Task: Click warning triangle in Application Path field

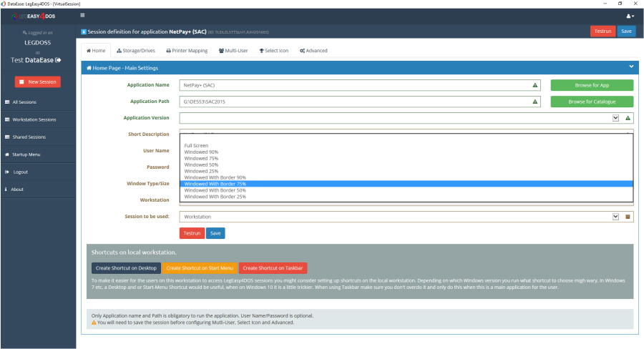Action: pyautogui.click(x=535, y=102)
